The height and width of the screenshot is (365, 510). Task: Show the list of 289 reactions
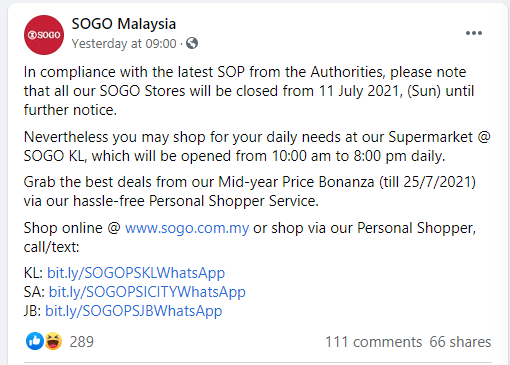82,342
